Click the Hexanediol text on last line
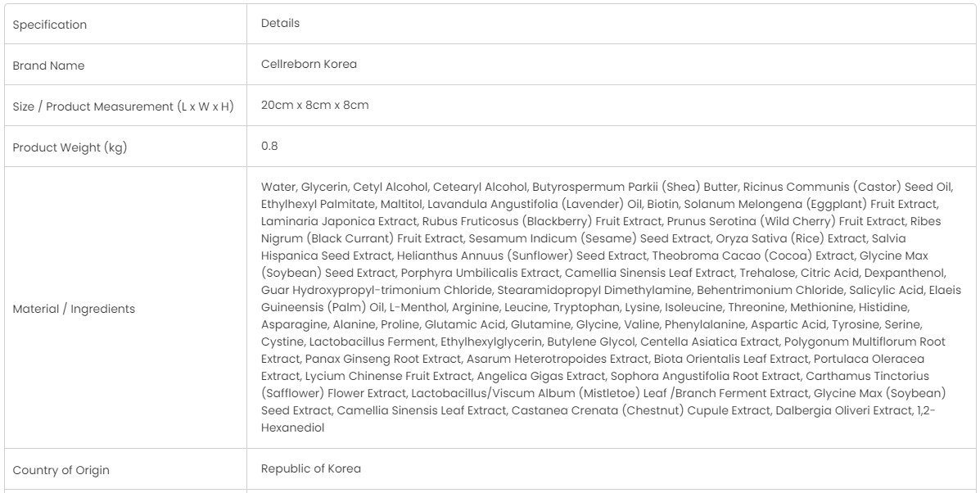The height and width of the screenshot is (493, 980). (292, 428)
